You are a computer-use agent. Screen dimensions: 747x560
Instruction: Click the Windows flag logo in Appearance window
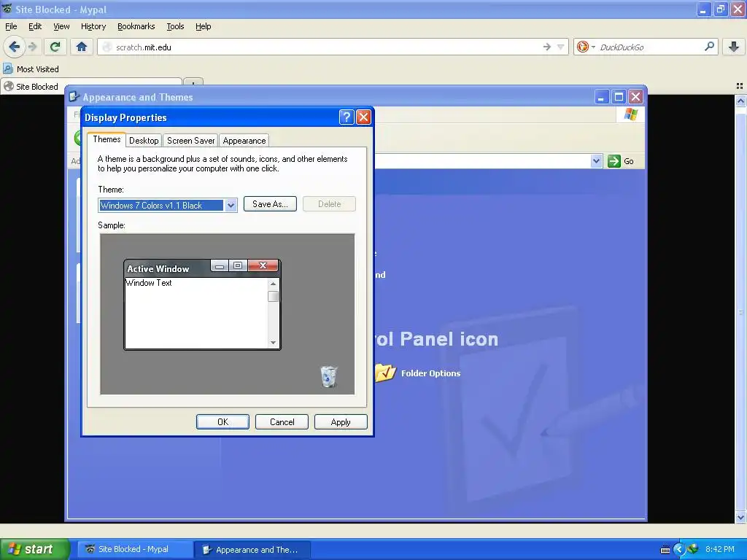click(631, 114)
